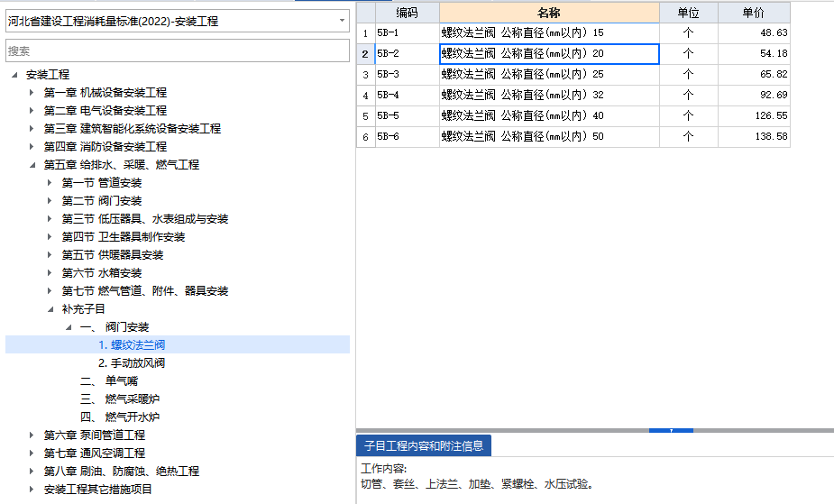Select row number 1 header

[365, 33]
